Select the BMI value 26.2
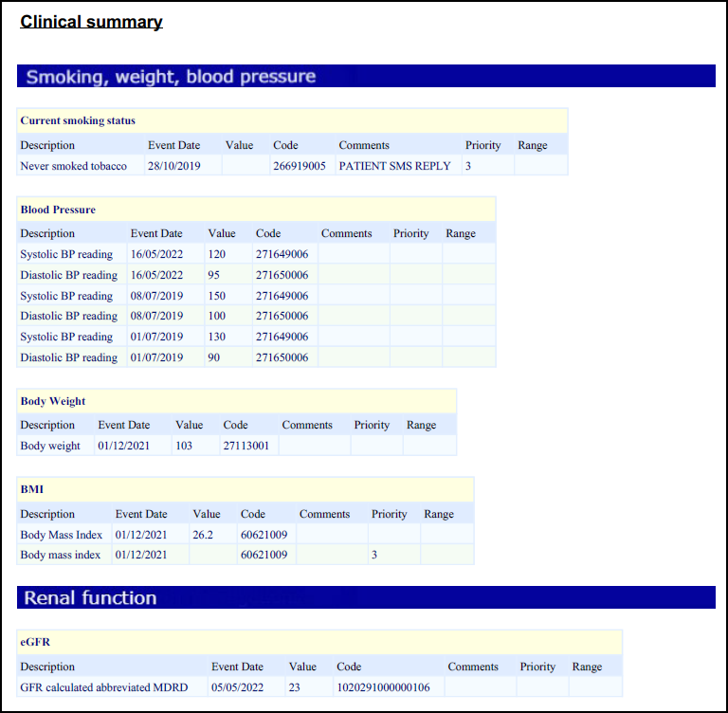 203,535
